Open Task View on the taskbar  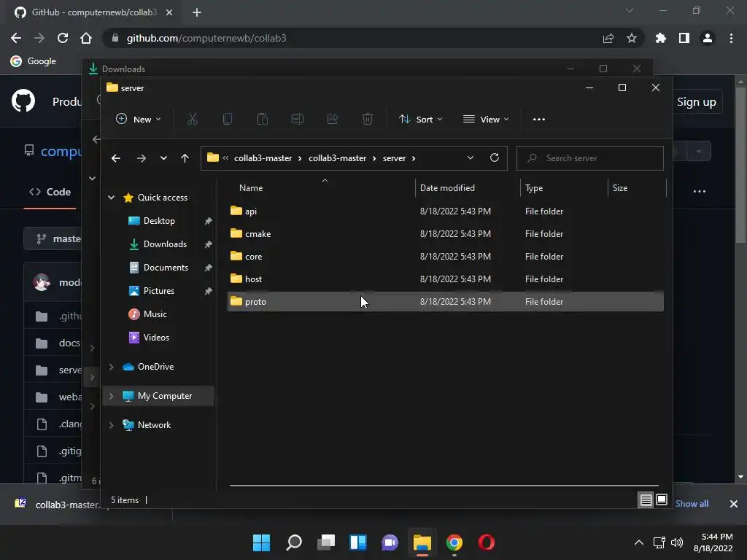[326, 542]
